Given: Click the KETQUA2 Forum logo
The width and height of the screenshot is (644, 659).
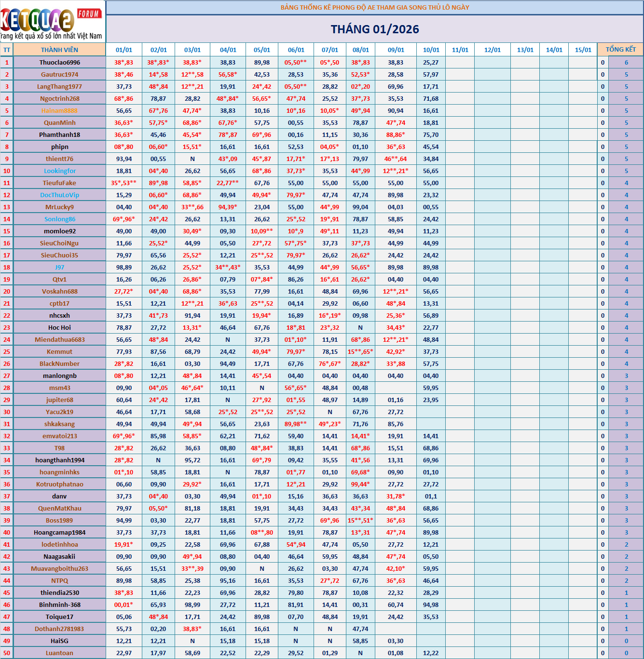Looking at the screenshot, I should coord(52,22).
